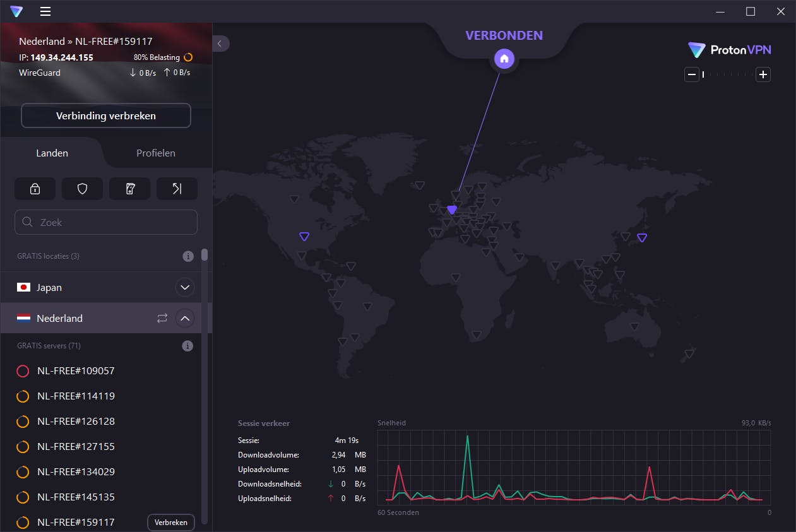Show info for GRATIS servers
This screenshot has width=796, height=532.
click(x=187, y=346)
